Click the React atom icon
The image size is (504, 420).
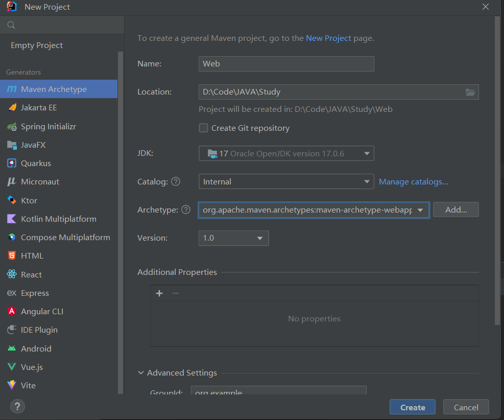click(x=12, y=274)
